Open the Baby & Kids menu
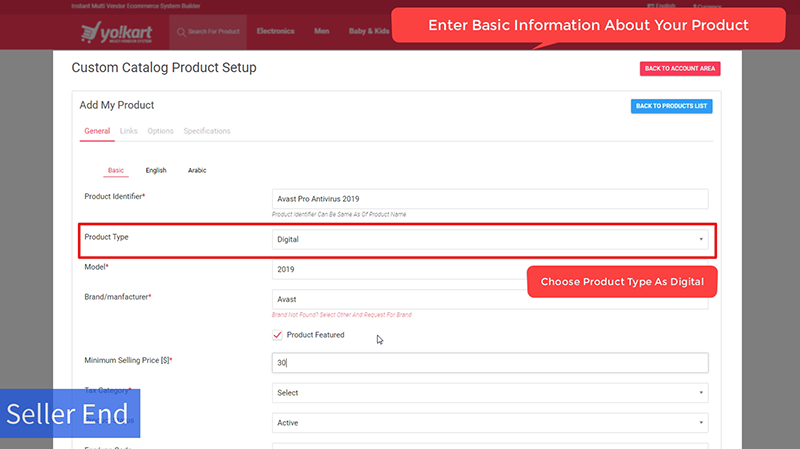The width and height of the screenshot is (800, 449). point(369,31)
